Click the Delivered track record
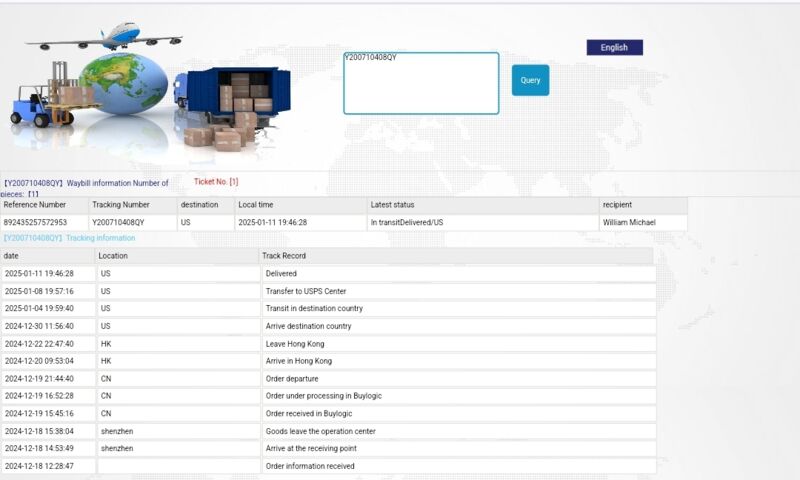This screenshot has width=800, height=480. click(281, 274)
